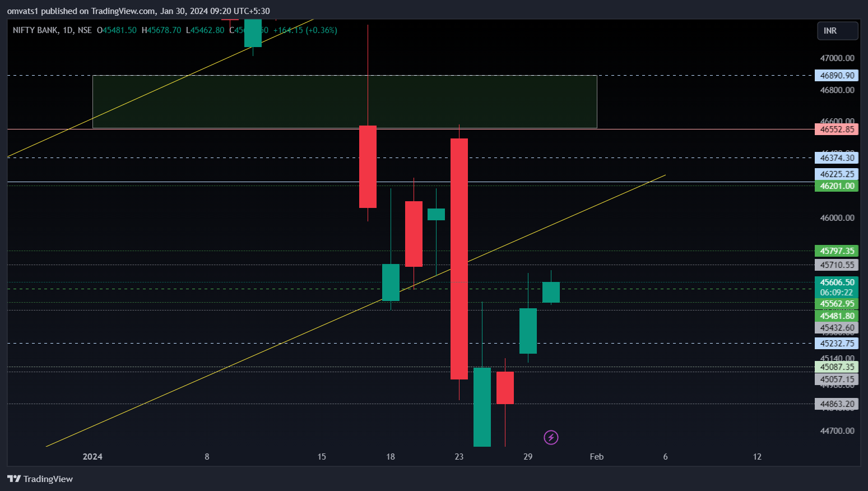Click the TradingView logo at bottom
868x491 pixels.
[x=40, y=479]
